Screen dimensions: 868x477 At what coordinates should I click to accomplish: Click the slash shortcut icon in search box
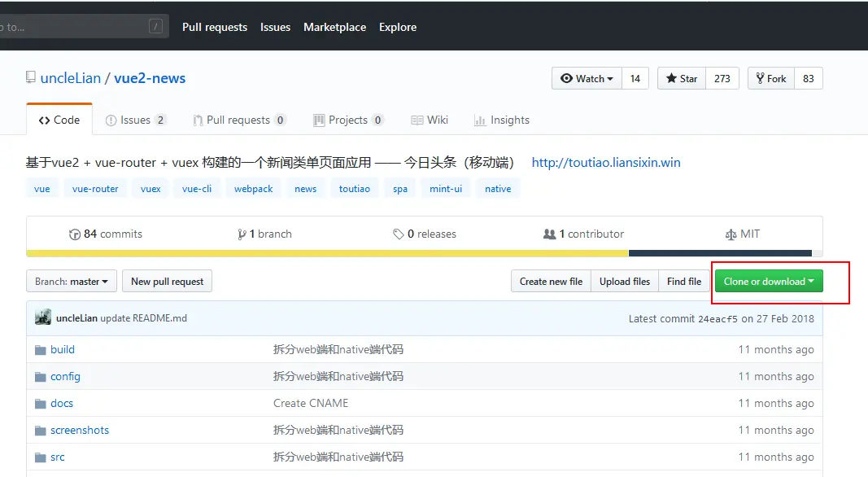(155, 27)
